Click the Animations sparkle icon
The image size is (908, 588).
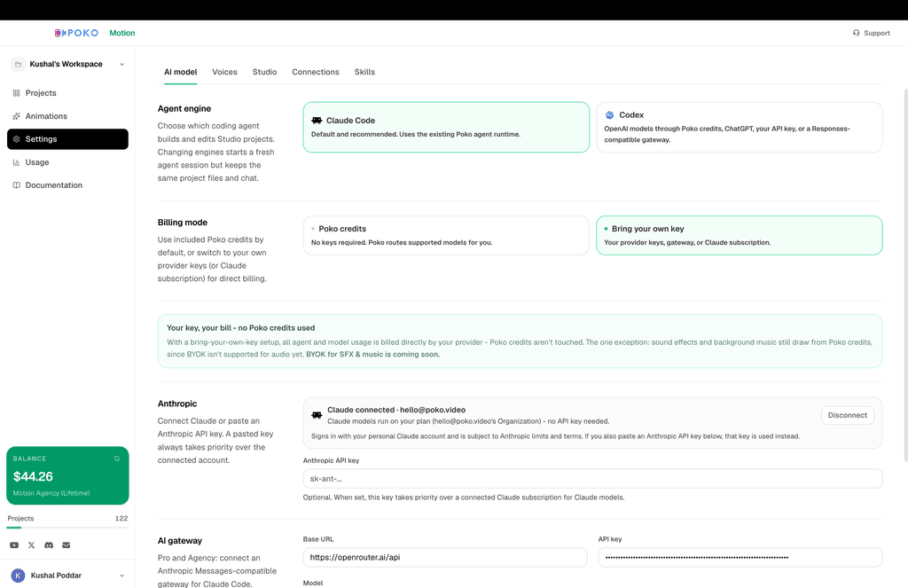pyautogui.click(x=16, y=116)
